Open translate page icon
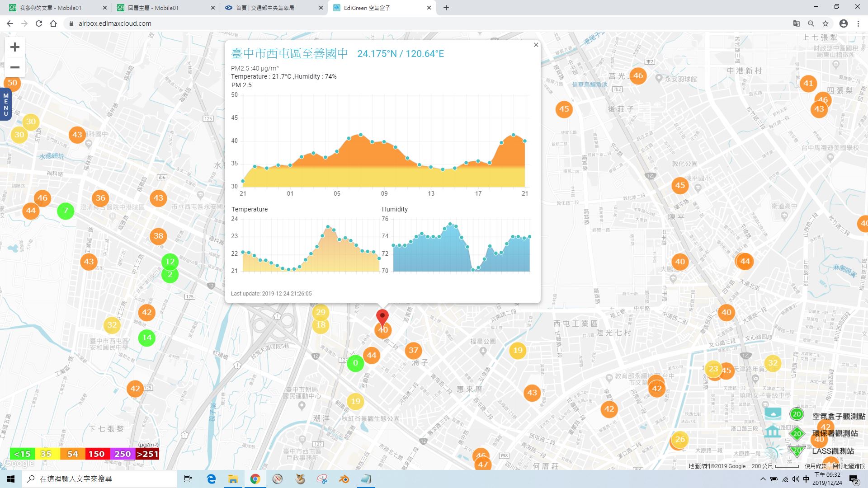The image size is (868, 488). point(797,23)
